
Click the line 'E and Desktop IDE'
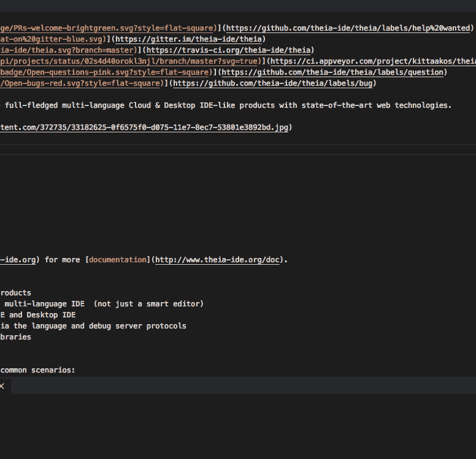point(38,315)
